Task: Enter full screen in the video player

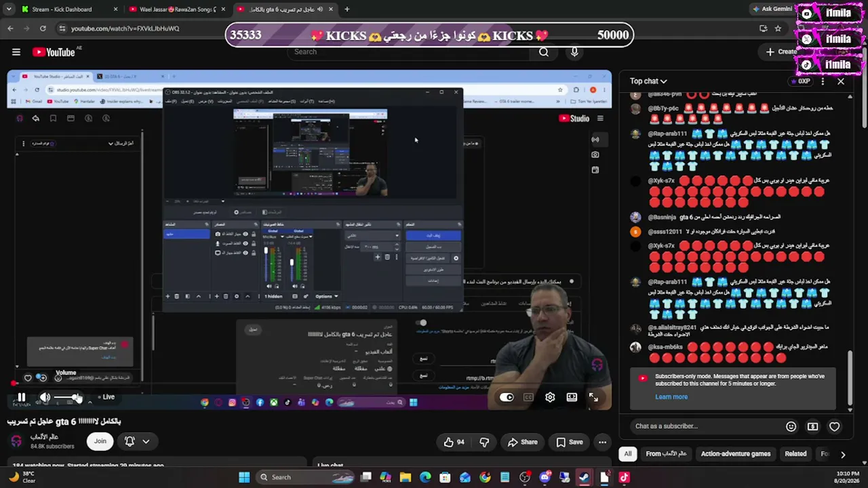Action: click(x=593, y=398)
